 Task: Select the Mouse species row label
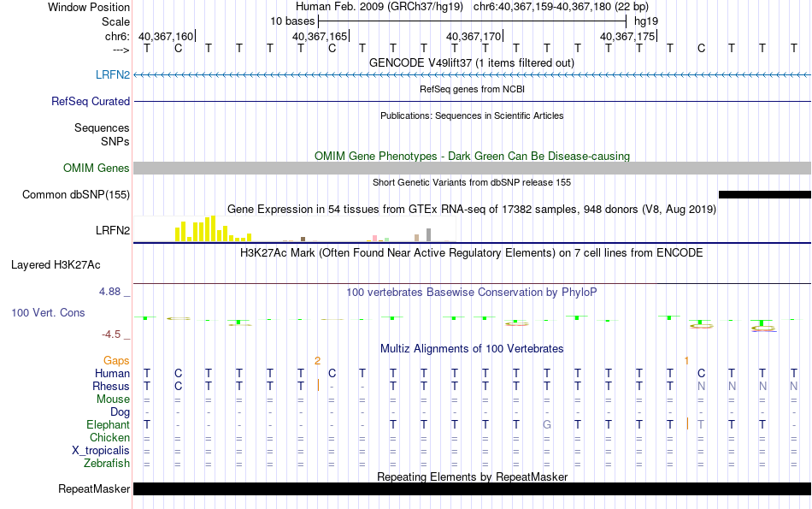click(x=113, y=400)
